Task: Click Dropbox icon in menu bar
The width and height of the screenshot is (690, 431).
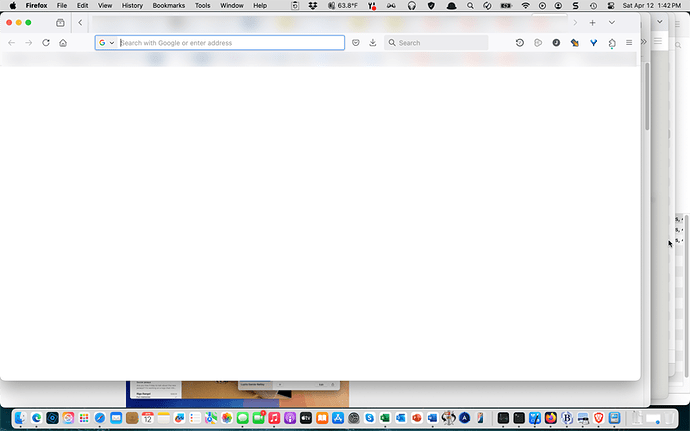Action: click(x=313, y=6)
